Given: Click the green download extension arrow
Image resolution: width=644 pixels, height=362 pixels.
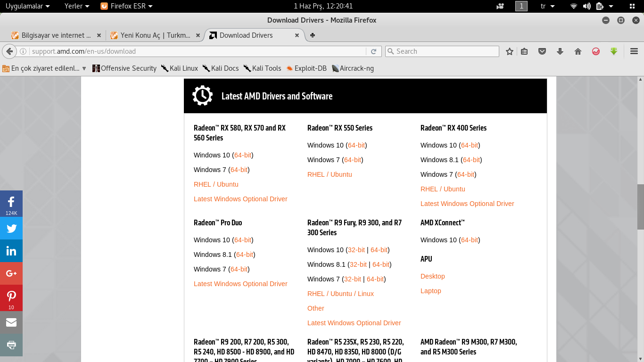Looking at the screenshot, I should [x=614, y=51].
